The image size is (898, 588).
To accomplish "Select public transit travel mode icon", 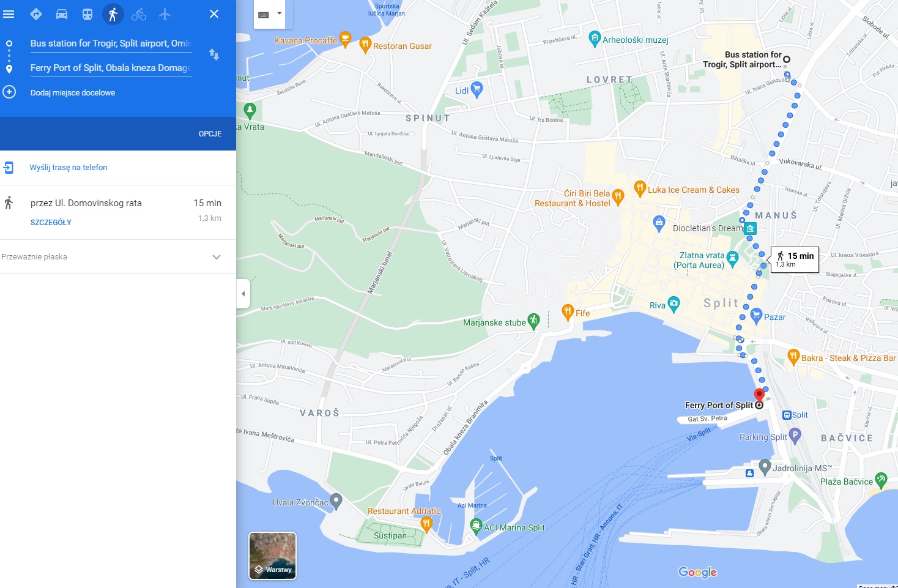I will click(87, 14).
